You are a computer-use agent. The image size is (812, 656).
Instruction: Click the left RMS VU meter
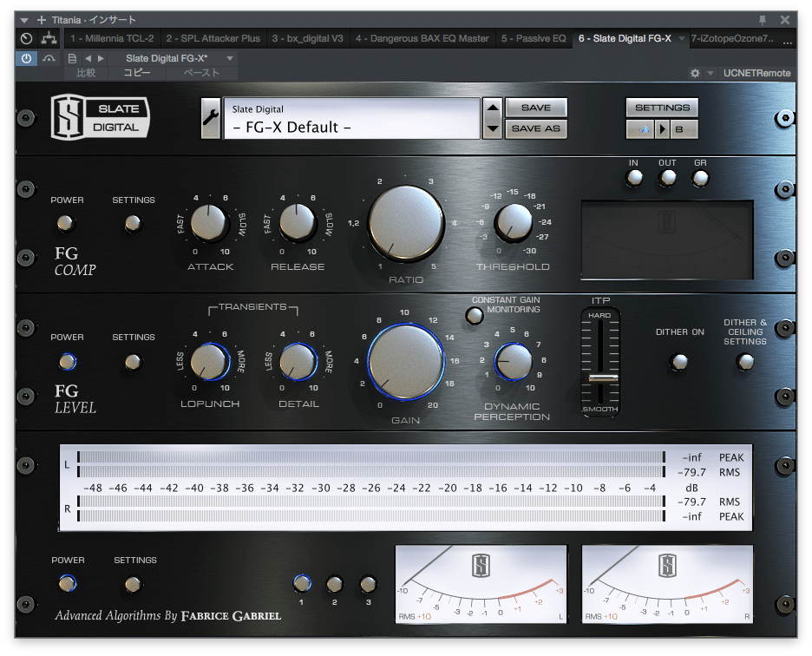pos(481,584)
